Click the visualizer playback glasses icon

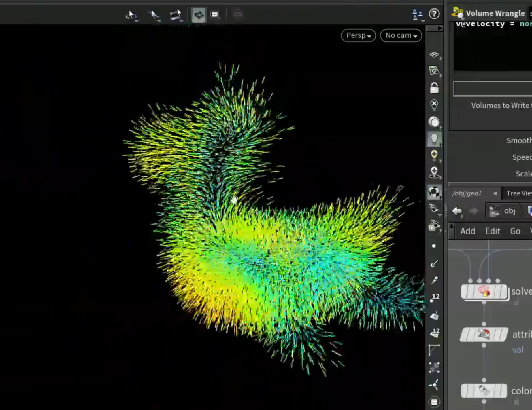click(x=434, y=225)
